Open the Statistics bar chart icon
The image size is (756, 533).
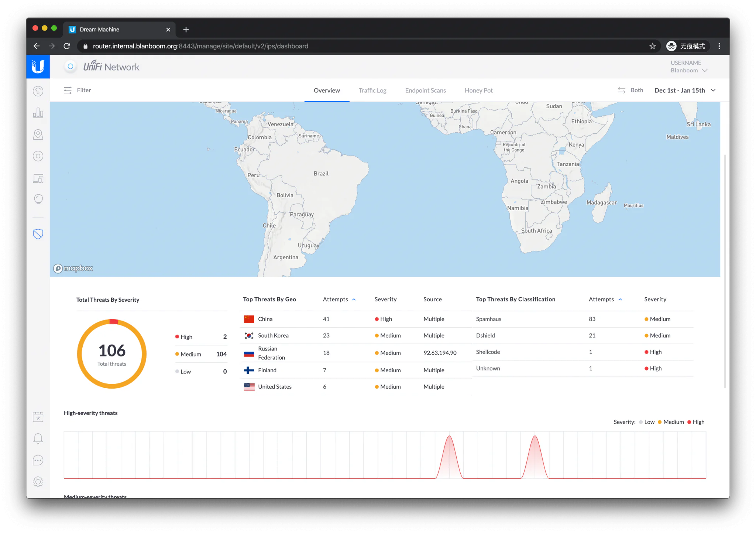point(38,113)
